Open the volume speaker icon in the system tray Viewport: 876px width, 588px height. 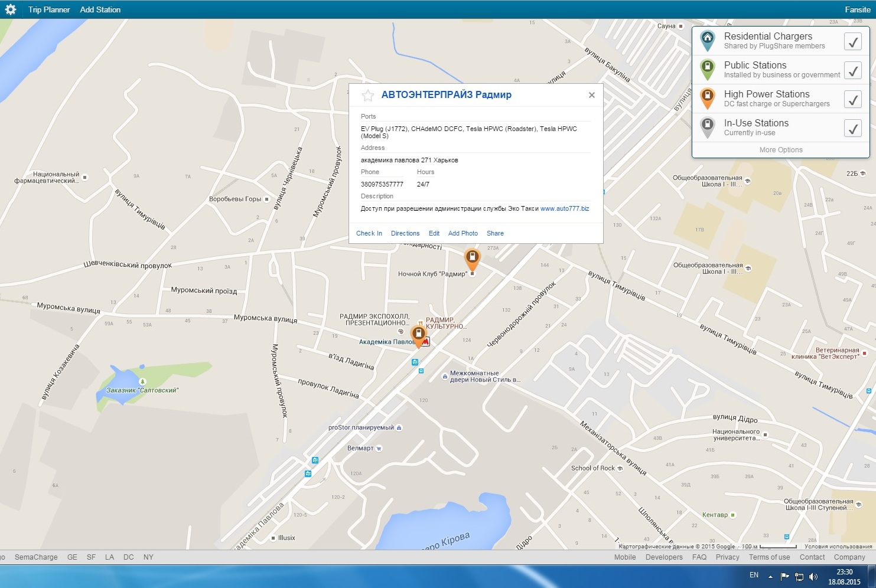[x=813, y=576]
